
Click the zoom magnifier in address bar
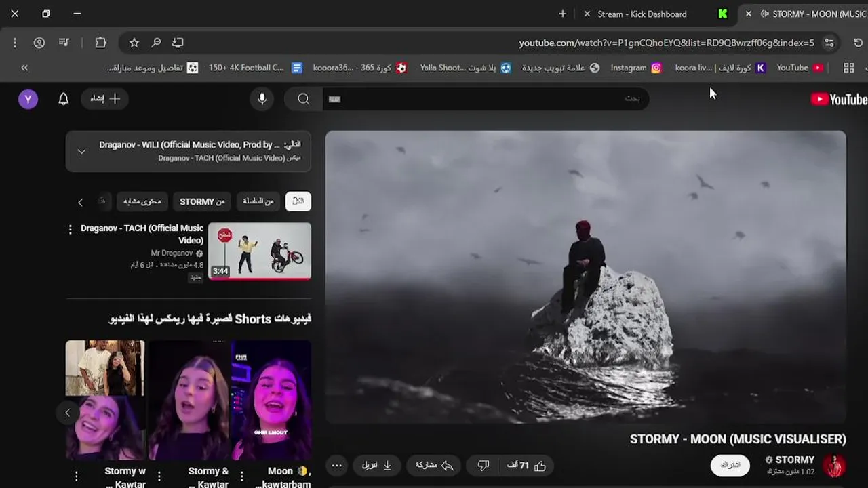click(x=156, y=43)
